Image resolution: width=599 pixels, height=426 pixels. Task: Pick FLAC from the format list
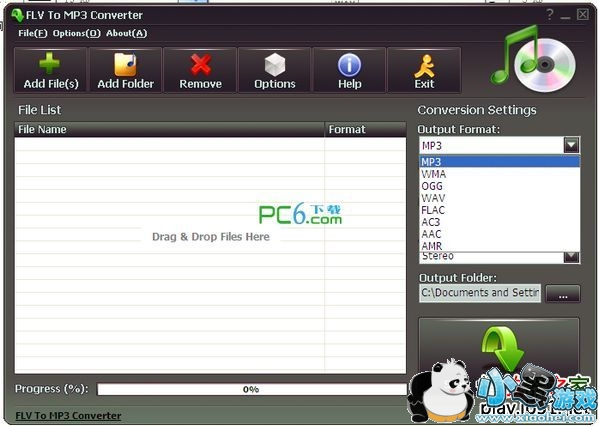500,210
